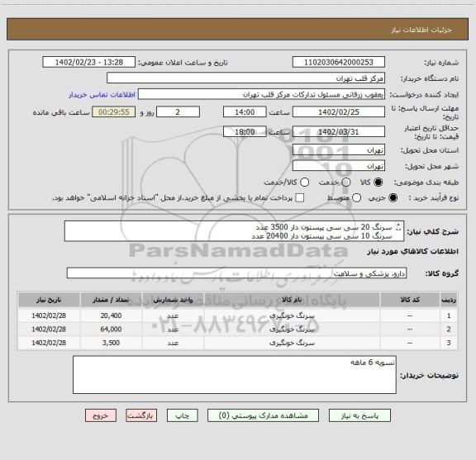Screen dimensions: 476x460
Task: Choose the جزیی purchase process option
Action: 393,198
